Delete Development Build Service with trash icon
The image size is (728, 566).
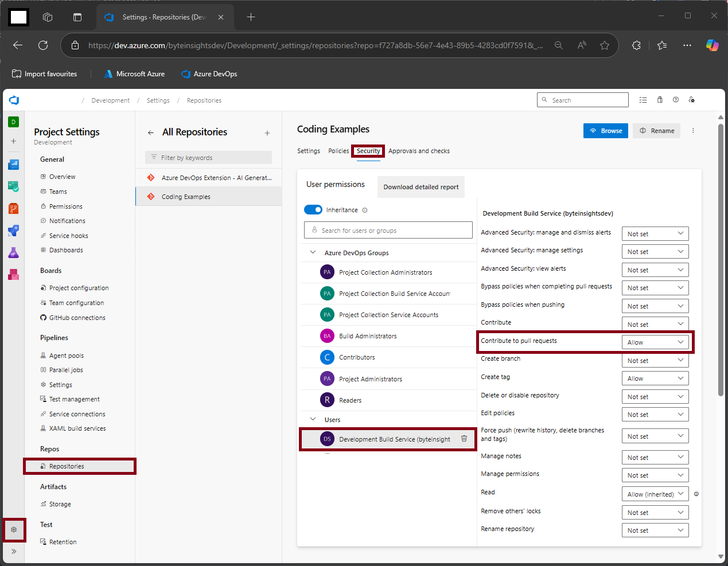(x=464, y=438)
